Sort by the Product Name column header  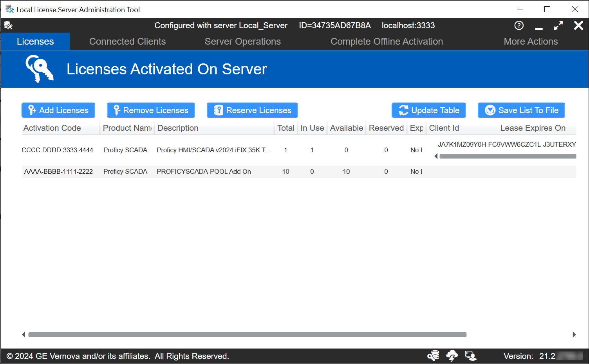(127, 128)
